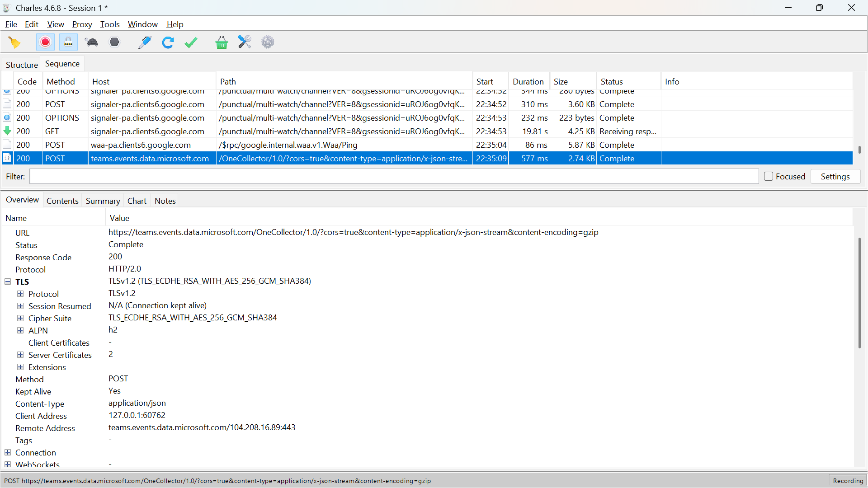Click inside the Filter text field

click(393, 177)
